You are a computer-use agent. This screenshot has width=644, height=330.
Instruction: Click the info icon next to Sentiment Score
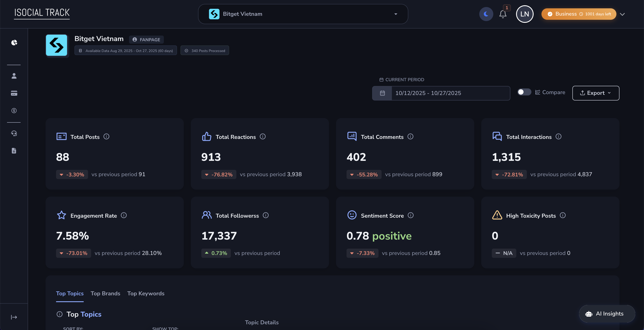tap(410, 216)
